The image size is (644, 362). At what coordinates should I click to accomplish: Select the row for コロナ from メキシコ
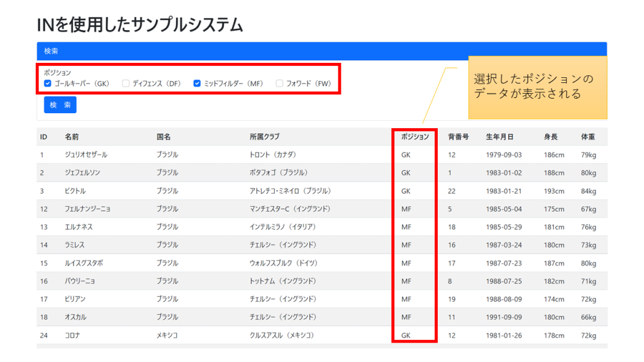(x=189, y=335)
